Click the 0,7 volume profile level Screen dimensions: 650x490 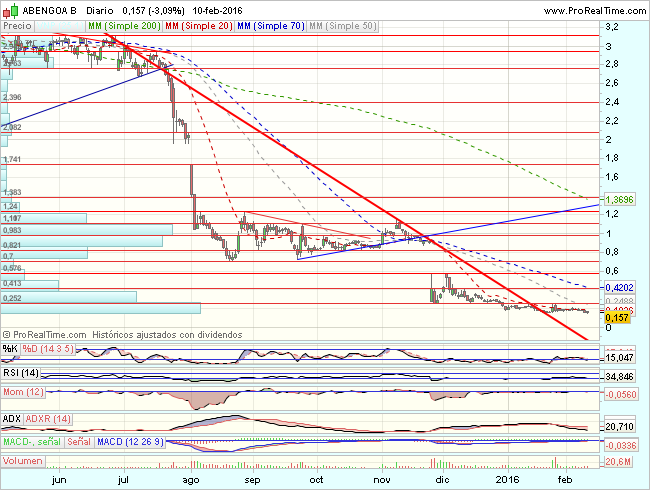coord(8,256)
